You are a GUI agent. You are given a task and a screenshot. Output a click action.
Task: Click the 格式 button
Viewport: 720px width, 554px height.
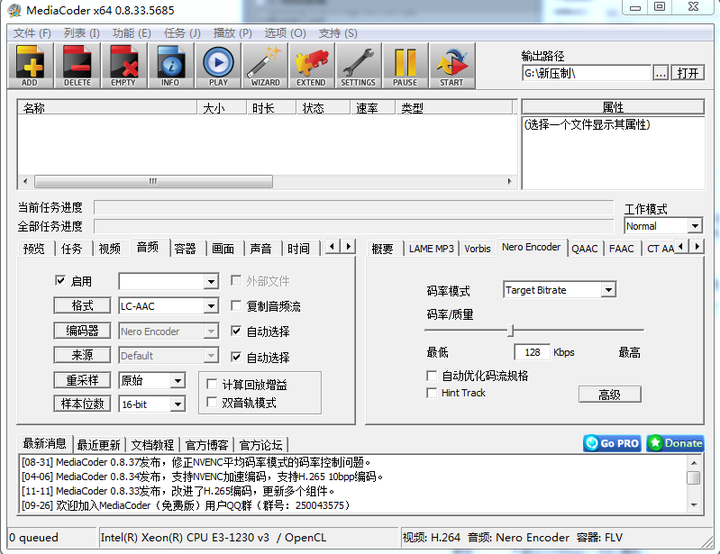pos(82,305)
